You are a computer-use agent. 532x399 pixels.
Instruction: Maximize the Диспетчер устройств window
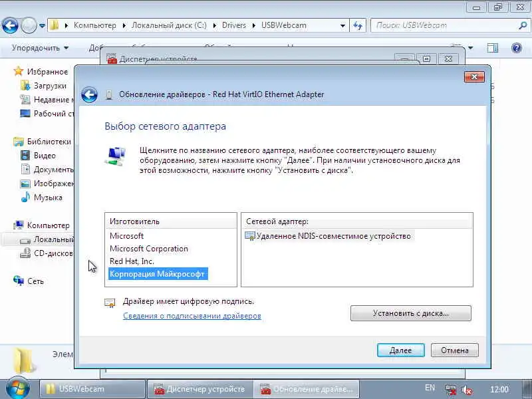pyautogui.click(x=426, y=59)
